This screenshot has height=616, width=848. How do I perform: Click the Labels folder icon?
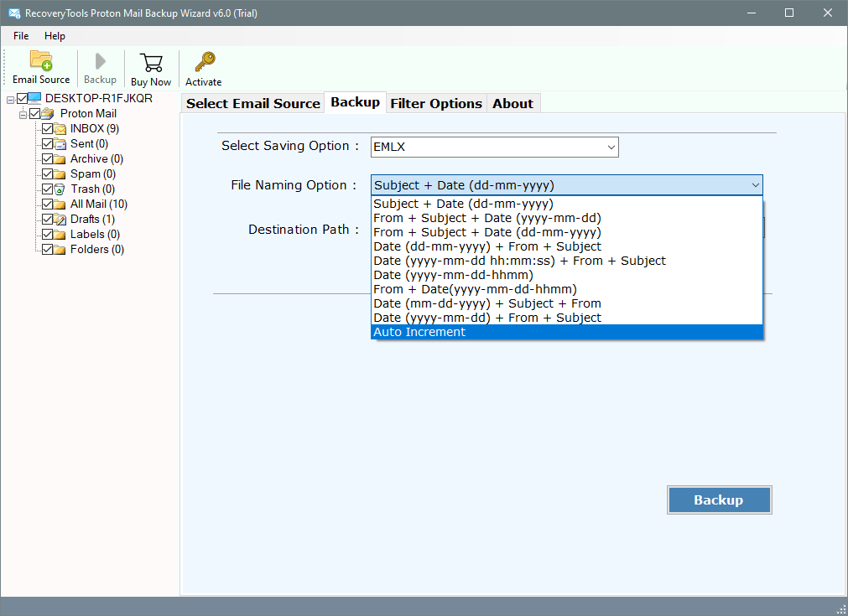pyautogui.click(x=60, y=235)
